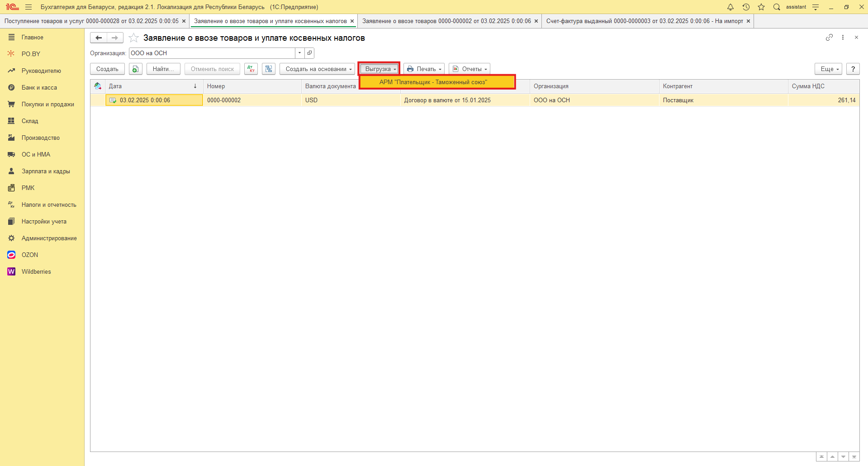Click the Дт/Кт postings icon in toolbar
The image size is (868, 466).
coord(251,69)
